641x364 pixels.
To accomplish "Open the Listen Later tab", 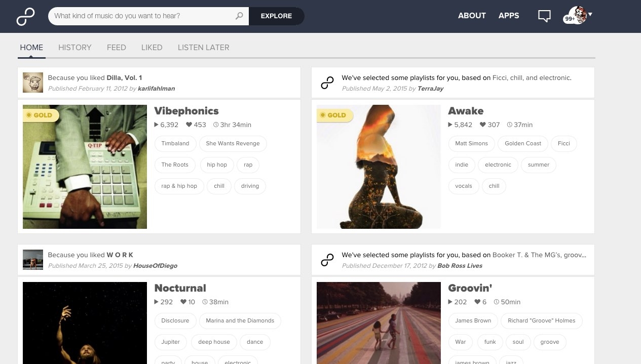I will coord(203,48).
